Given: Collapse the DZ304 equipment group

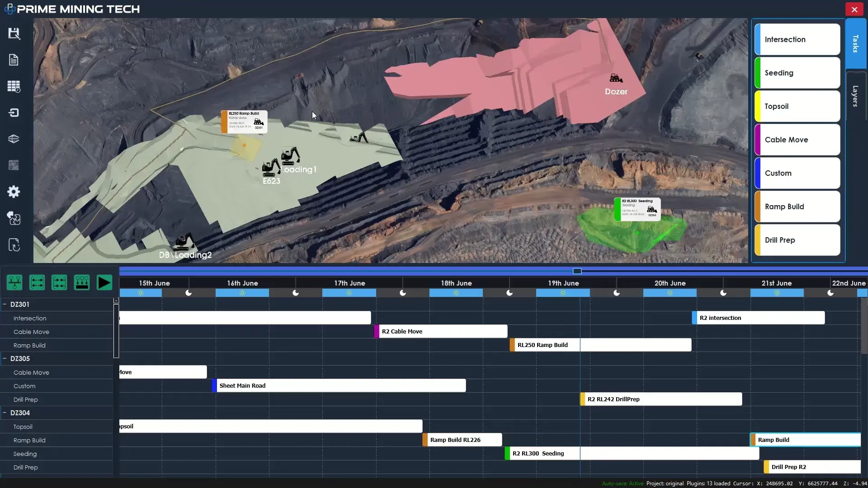Looking at the screenshot, I should (5, 413).
